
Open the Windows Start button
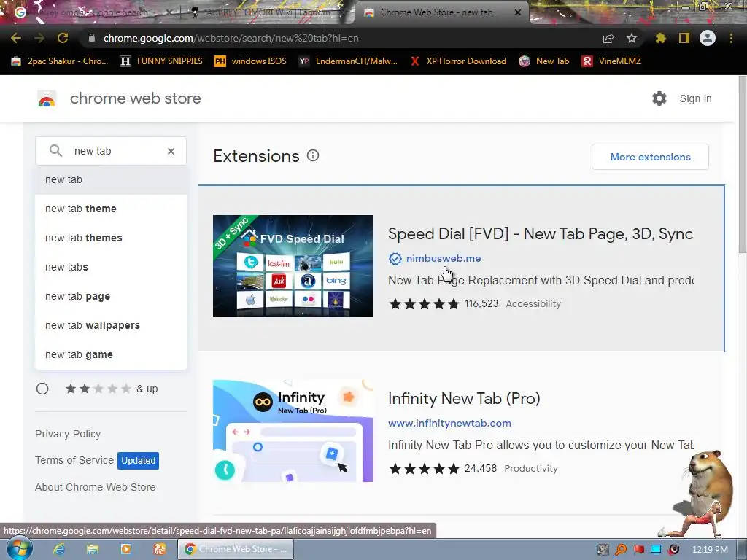19,549
